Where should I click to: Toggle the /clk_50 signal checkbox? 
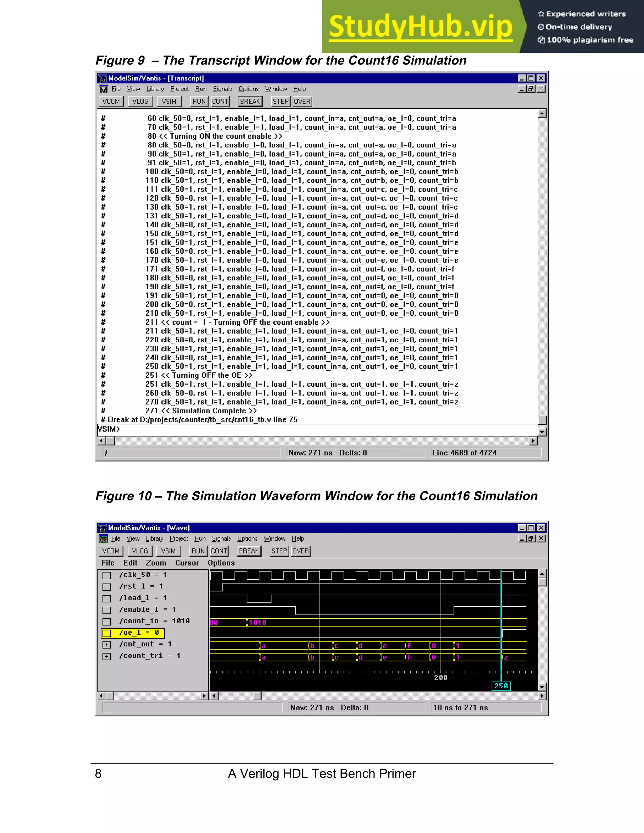click(x=107, y=576)
